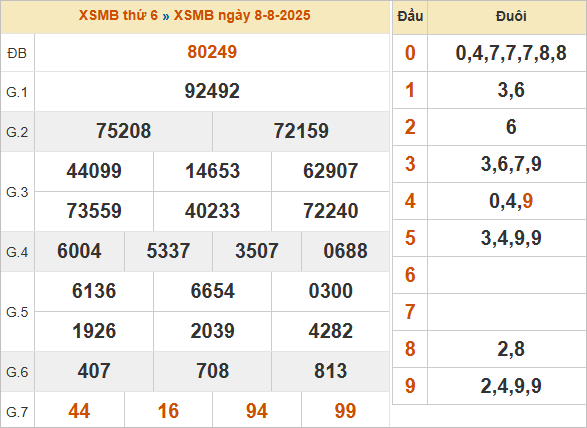
Task: Select head digit 0 row
Action: coord(489,53)
